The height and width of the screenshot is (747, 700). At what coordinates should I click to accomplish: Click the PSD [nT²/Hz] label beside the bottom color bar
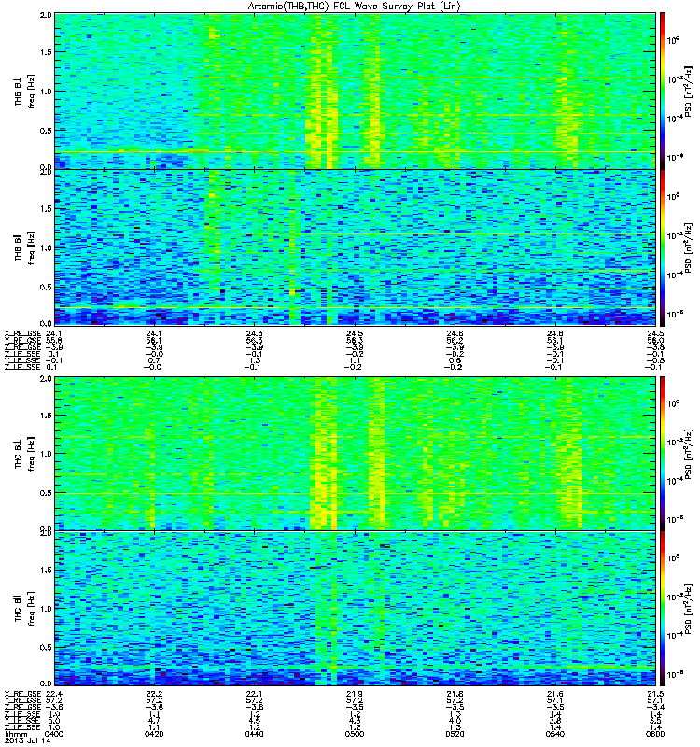click(688, 609)
